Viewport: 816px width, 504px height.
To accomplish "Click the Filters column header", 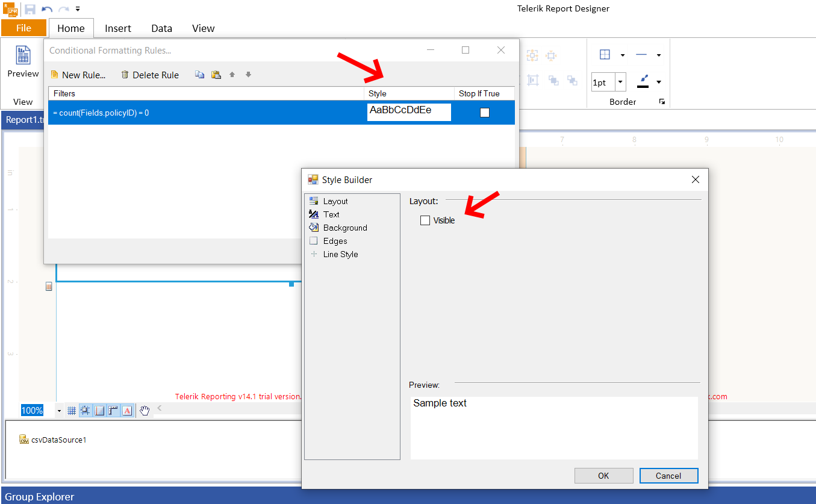I will (x=206, y=93).
